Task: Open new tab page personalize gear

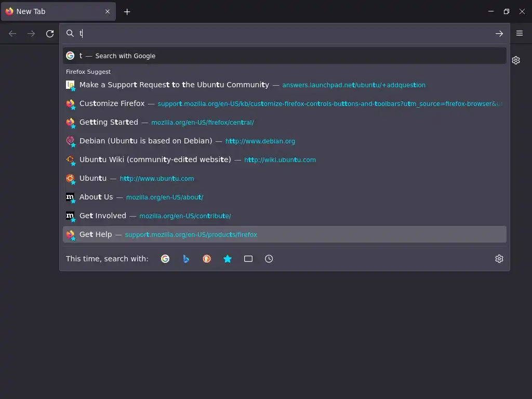Action: click(x=516, y=60)
